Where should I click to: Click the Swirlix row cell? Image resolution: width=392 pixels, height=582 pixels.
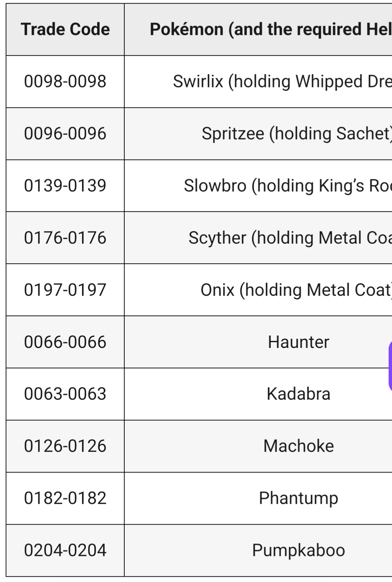(x=282, y=81)
